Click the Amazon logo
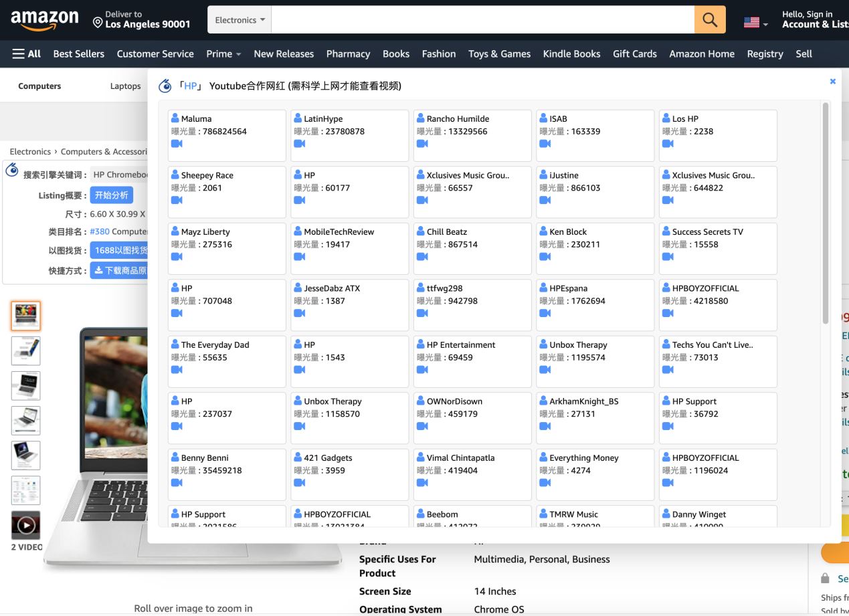 tap(45, 20)
